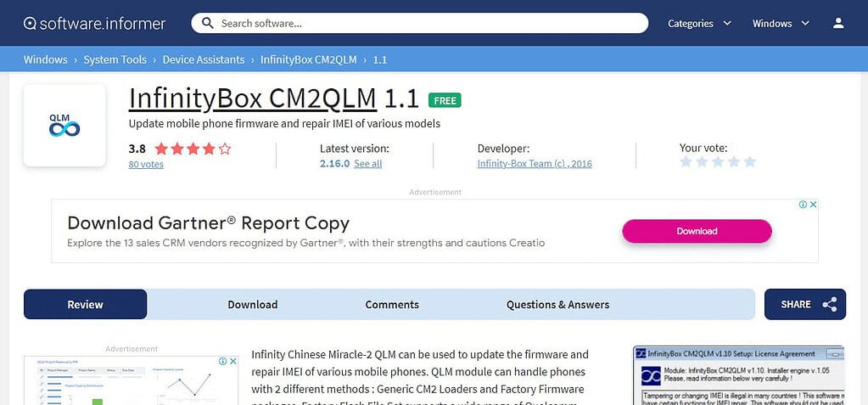Focus the Search software input field
The image size is (868, 405).
click(x=420, y=23)
